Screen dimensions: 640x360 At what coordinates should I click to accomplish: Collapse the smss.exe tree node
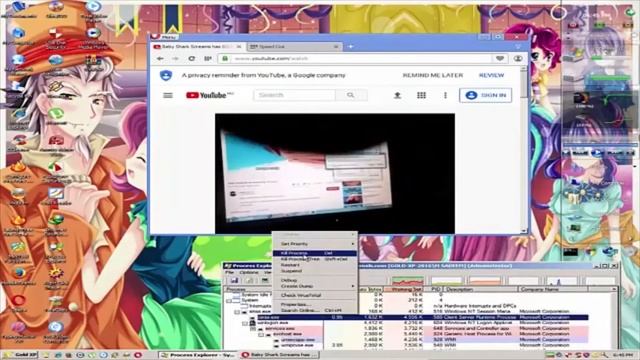click(x=237, y=312)
